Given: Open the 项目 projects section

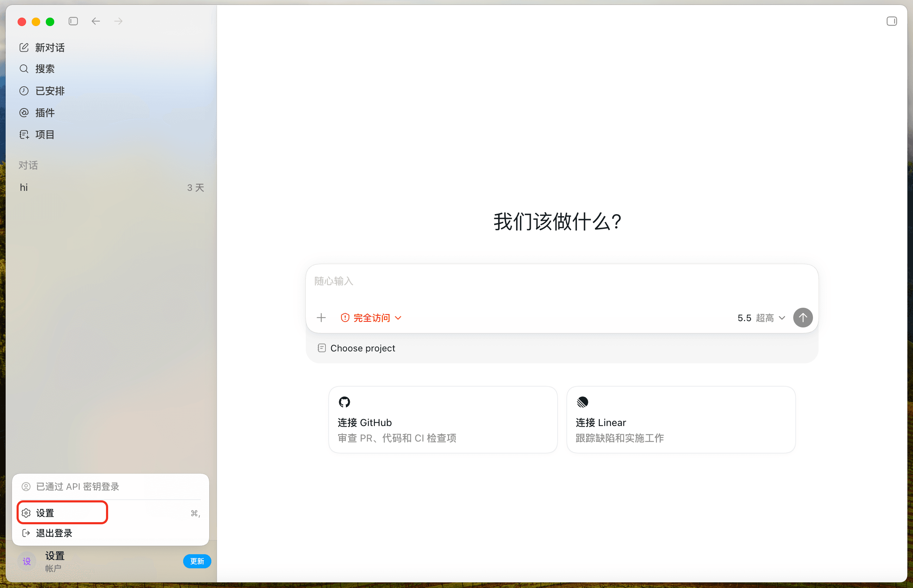Looking at the screenshot, I should point(111,135).
